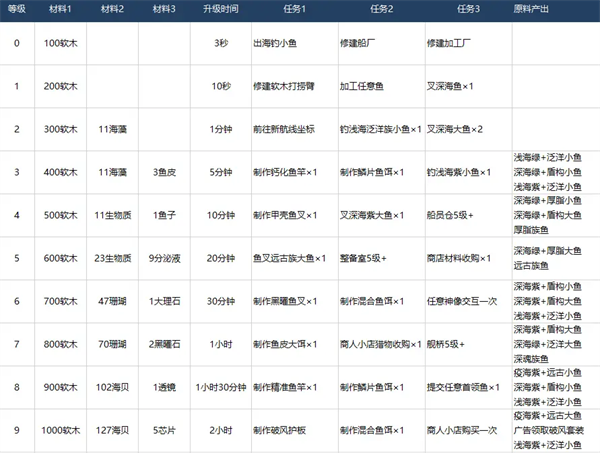Click the cell 9分泌液

(x=164, y=258)
